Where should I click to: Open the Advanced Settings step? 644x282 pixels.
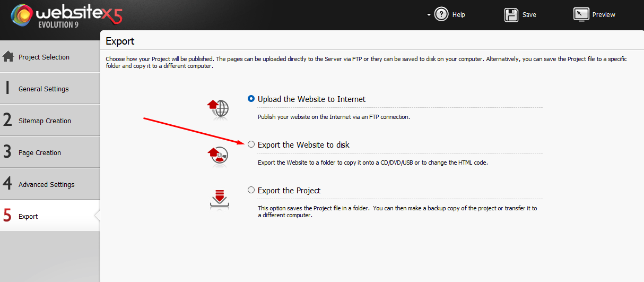point(46,184)
